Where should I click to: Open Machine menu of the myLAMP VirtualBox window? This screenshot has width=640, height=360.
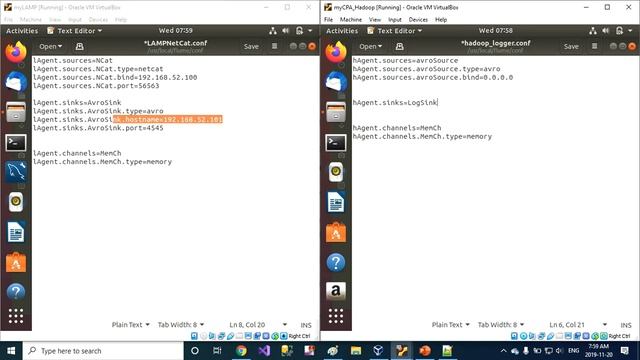coord(31,20)
